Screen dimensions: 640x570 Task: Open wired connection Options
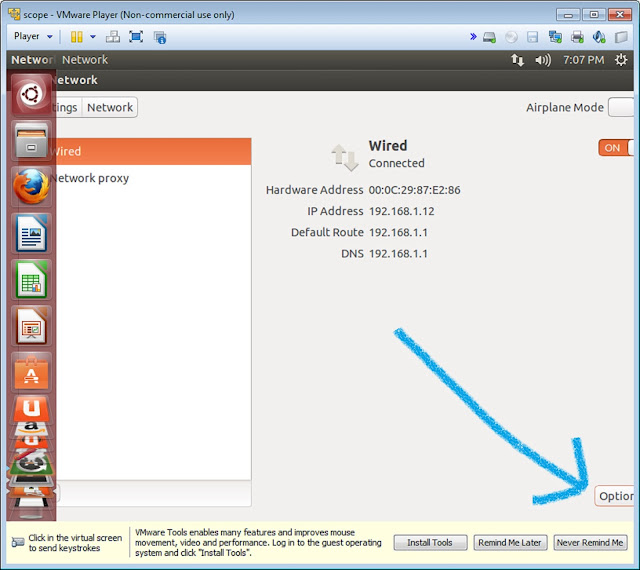tap(614, 496)
